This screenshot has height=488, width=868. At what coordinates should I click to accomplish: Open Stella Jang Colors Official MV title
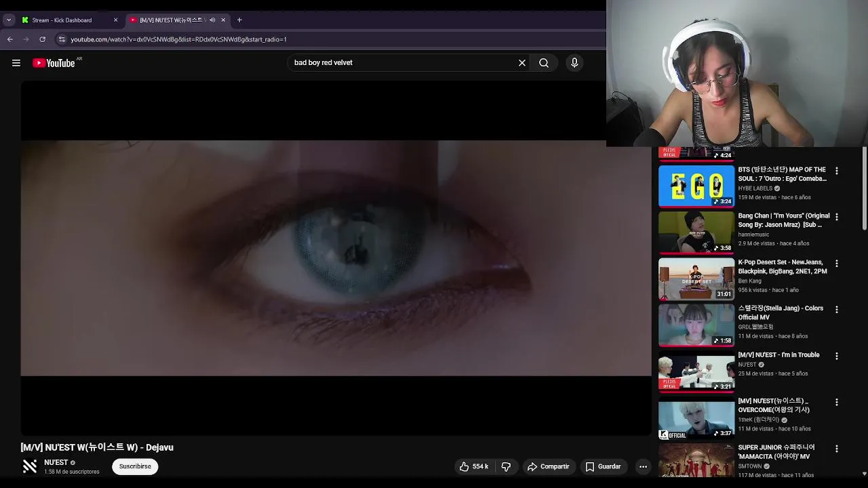click(x=781, y=312)
